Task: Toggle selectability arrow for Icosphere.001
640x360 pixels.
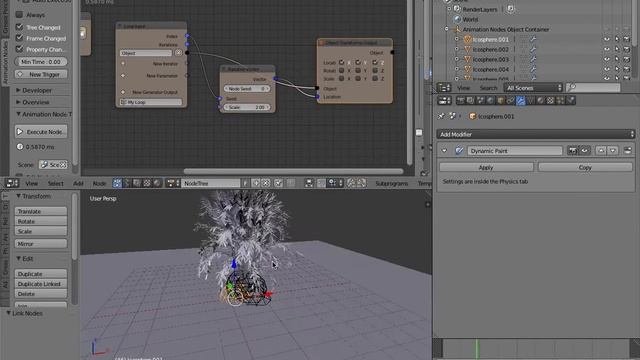Action: pyautogui.click(x=617, y=39)
